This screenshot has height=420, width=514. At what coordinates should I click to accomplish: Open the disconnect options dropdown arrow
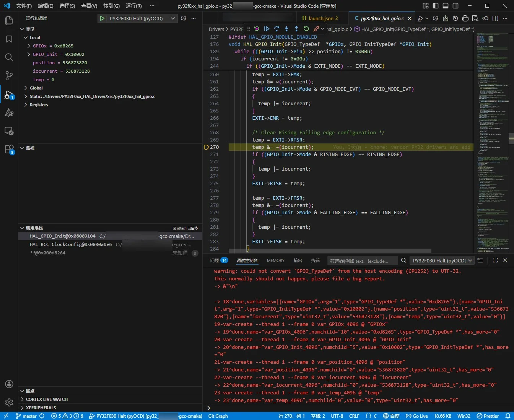(x=322, y=29)
